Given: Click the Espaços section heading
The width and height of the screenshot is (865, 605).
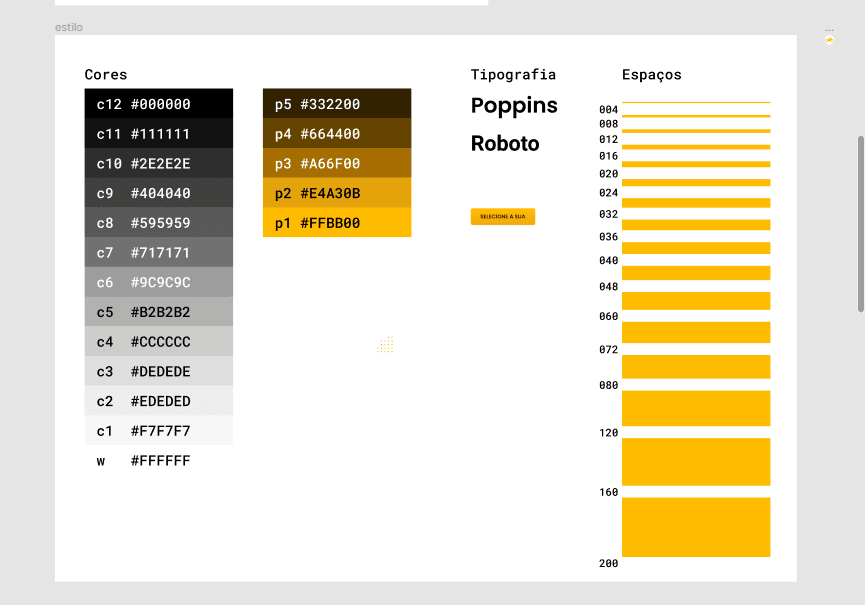Looking at the screenshot, I should [652, 75].
